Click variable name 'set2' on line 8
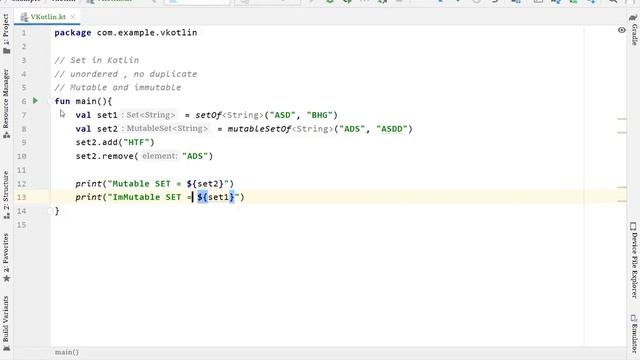640x360 pixels. click(x=107, y=129)
